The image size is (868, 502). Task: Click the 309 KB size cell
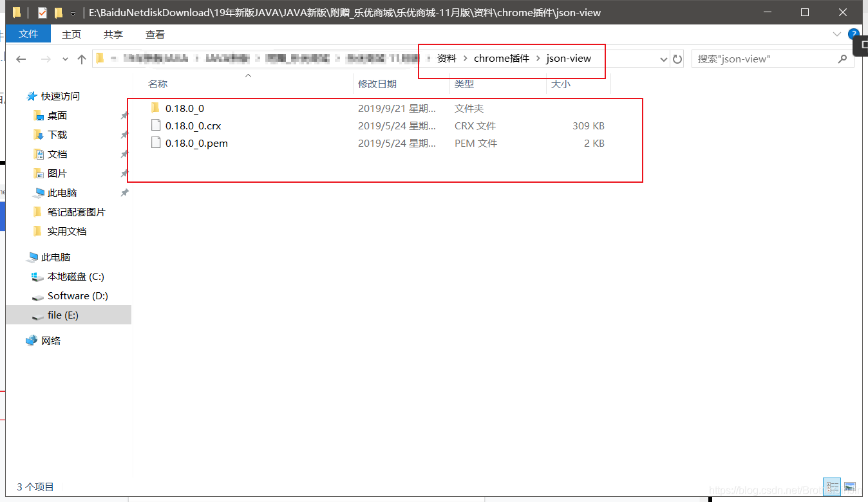589,126
